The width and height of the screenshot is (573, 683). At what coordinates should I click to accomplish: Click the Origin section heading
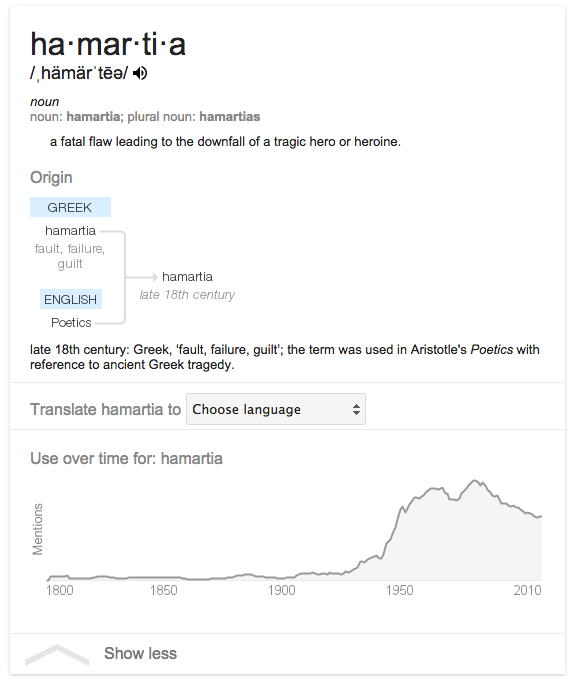pyautogui.click(x=51, y=177)
